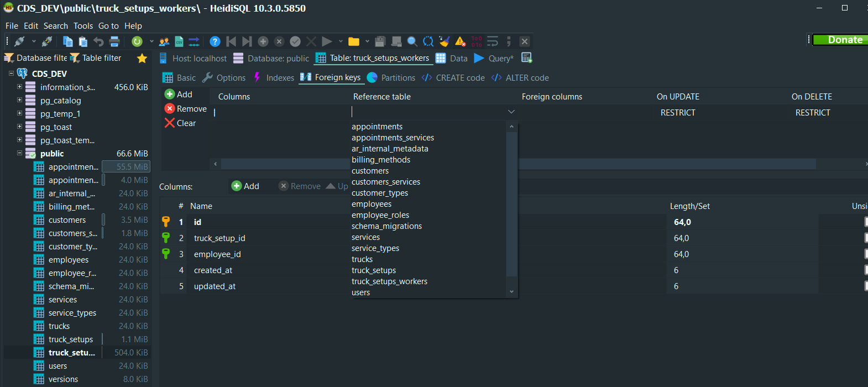868x387 pixels.
Task: Execute query with blue play toolbar icon
Action: click(x=327, y=41)
